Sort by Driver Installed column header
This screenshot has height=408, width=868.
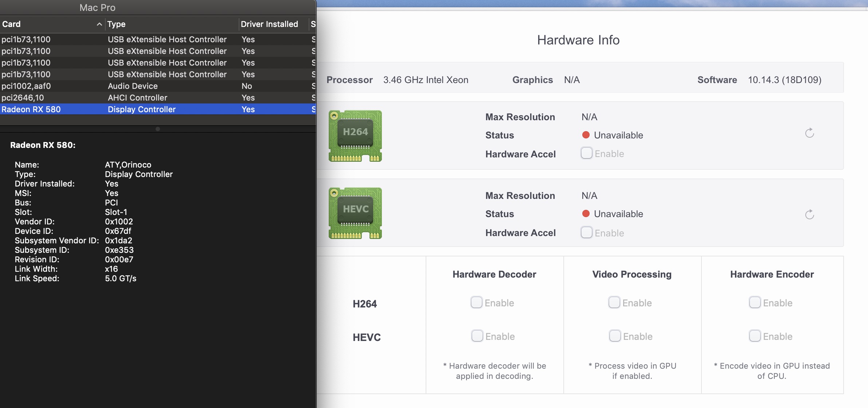click(x=270, y=24)
